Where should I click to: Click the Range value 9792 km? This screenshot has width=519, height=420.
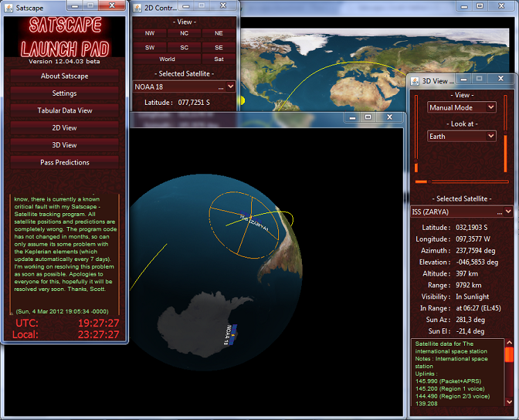point(468,285)
